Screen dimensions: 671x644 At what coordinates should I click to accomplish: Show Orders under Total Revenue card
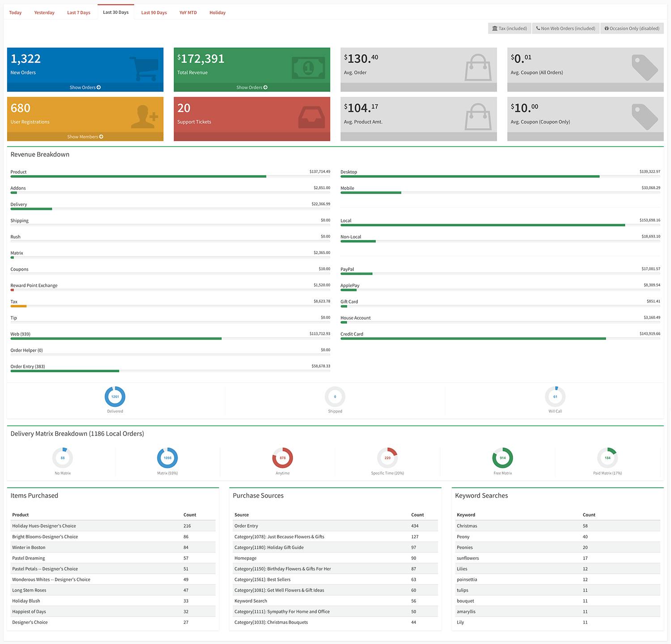coord(252,87)
